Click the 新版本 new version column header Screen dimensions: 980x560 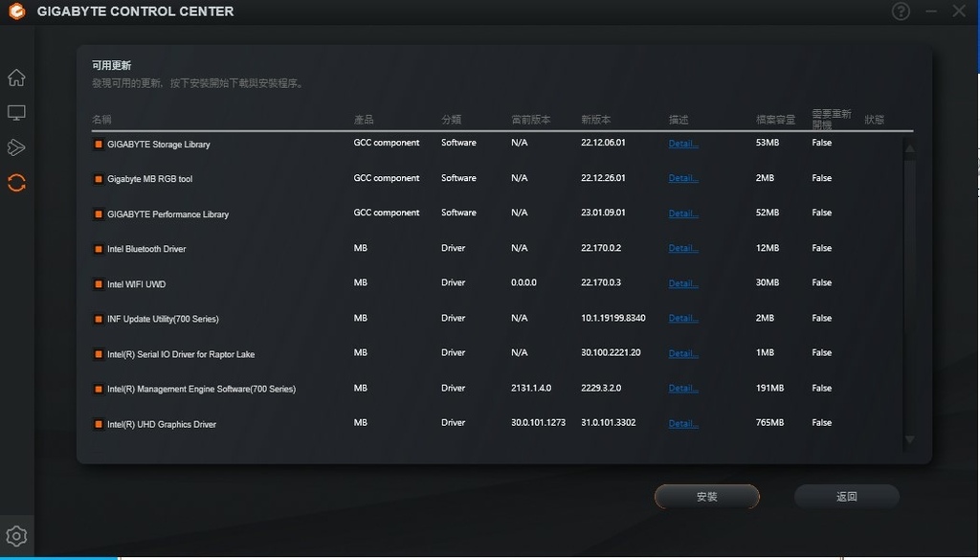(x=595, y=120)
